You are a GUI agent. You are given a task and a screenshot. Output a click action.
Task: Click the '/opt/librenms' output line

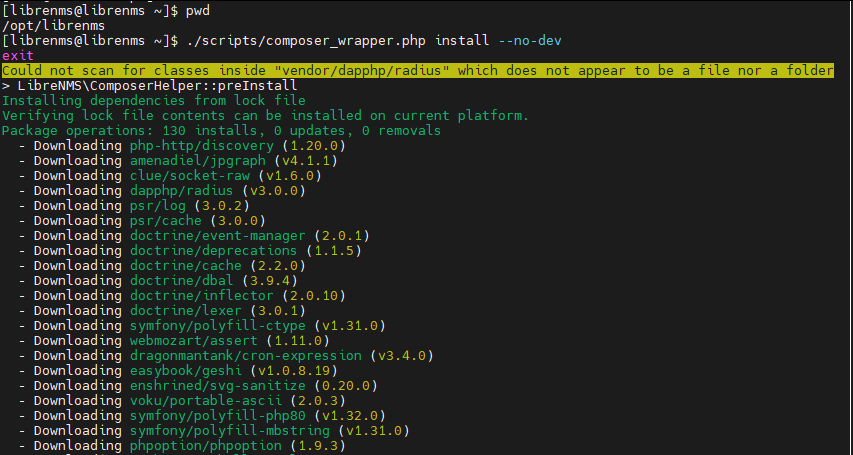(53, 26)
